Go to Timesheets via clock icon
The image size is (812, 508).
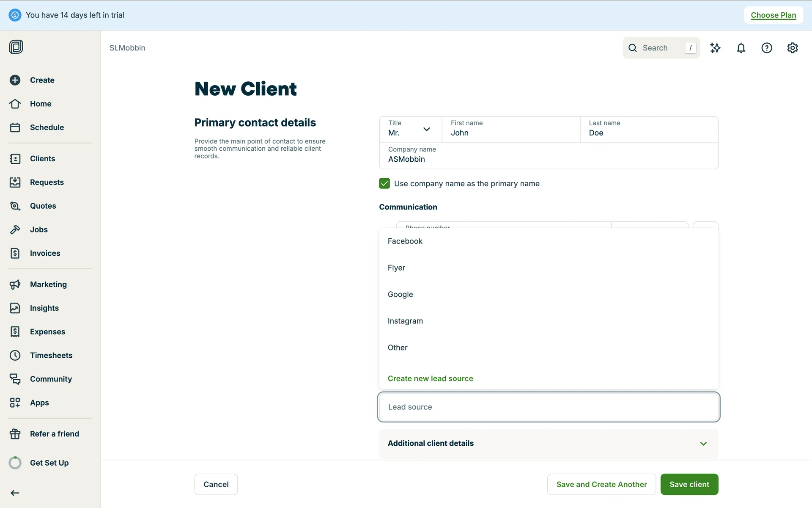pos(15,355)
